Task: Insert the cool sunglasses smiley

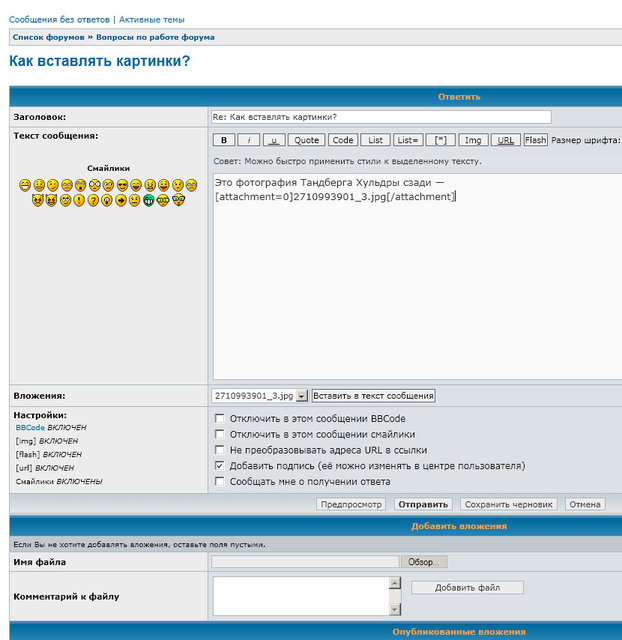Action: (122, 185)
